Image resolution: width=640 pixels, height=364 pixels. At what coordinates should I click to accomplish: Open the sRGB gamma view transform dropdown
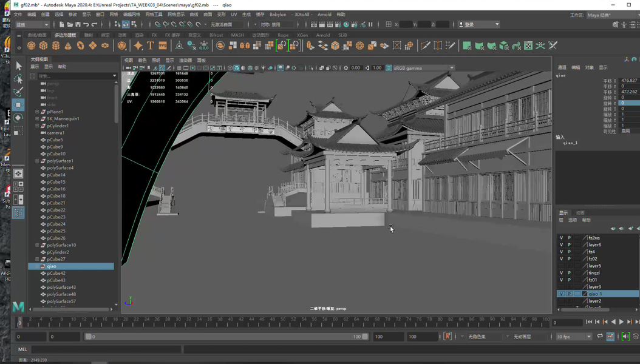pyautogui.click(x=420, y=68)
